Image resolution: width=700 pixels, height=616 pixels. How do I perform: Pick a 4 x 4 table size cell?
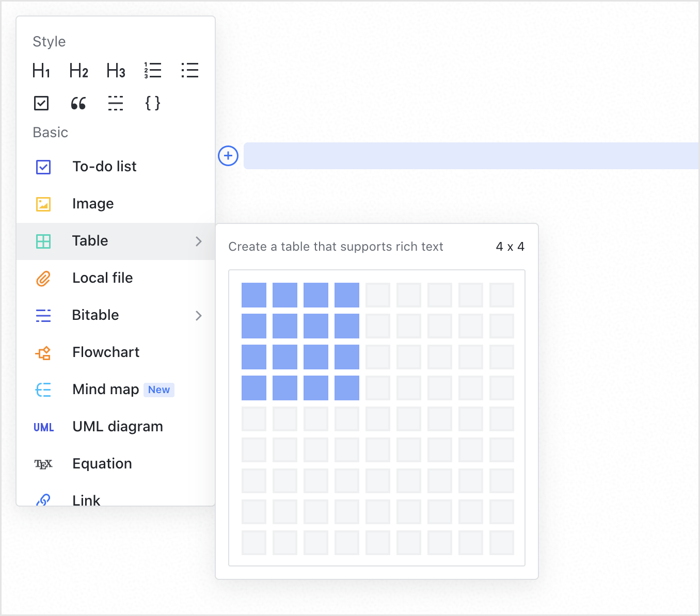346,387
